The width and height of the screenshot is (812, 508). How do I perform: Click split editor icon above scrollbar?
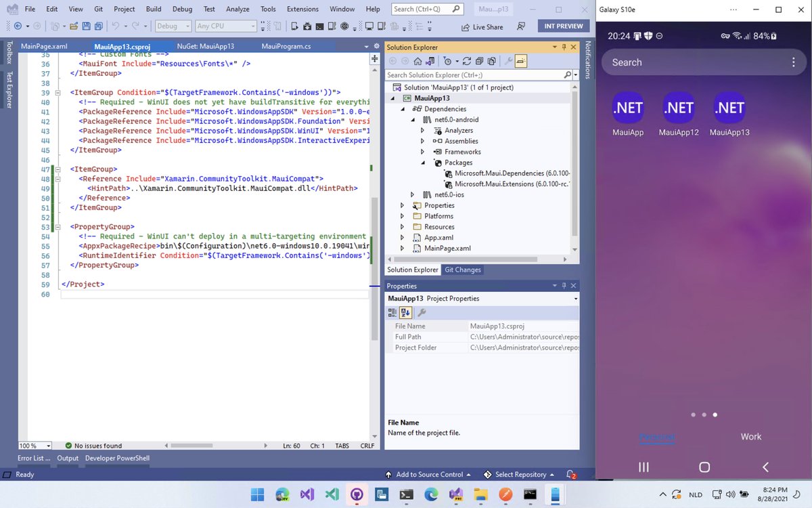tap(374, 59)
